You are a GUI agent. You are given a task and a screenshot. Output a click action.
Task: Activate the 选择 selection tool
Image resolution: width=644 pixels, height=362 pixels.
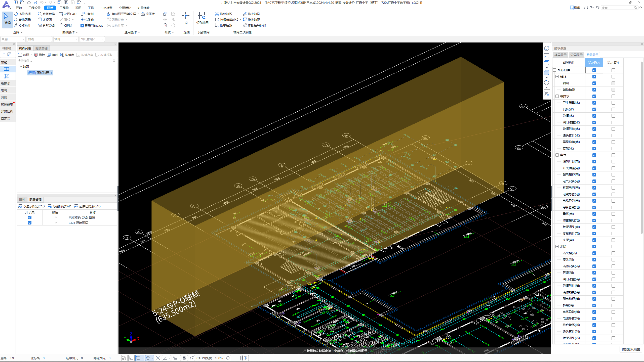click(x=7, y=19)
